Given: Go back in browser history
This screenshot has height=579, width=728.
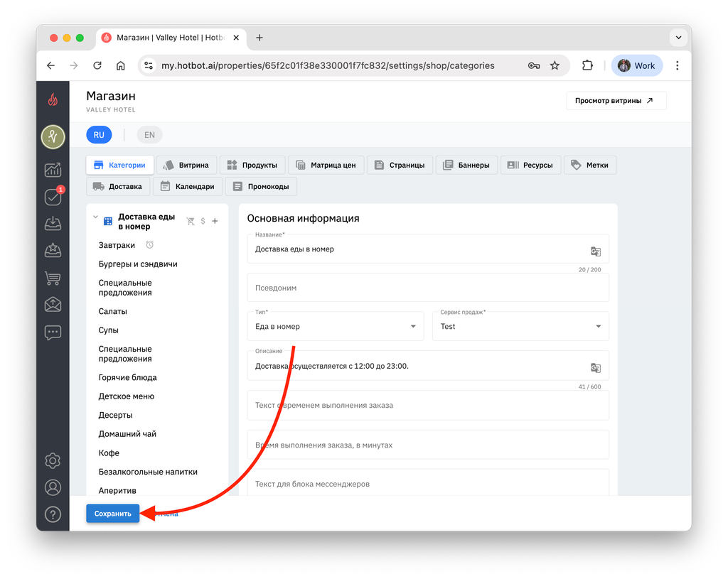Looking at the screenshot, I should point(51,66).
